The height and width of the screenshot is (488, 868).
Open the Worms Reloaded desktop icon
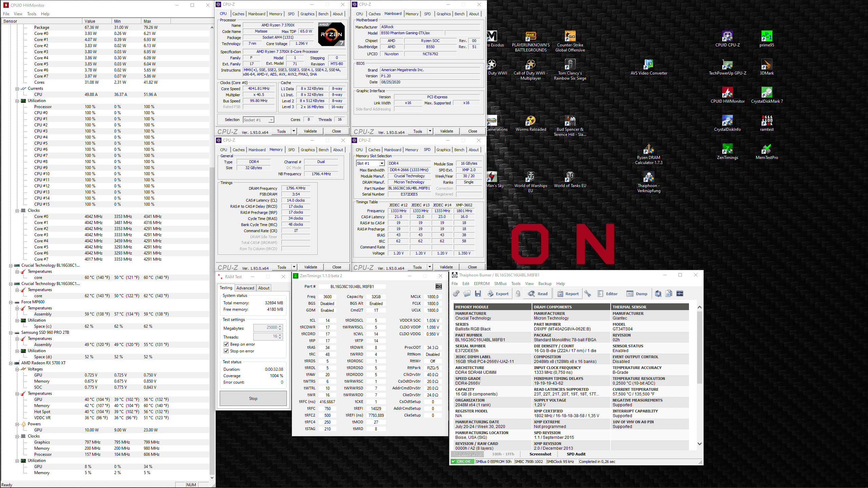[531, 123]
